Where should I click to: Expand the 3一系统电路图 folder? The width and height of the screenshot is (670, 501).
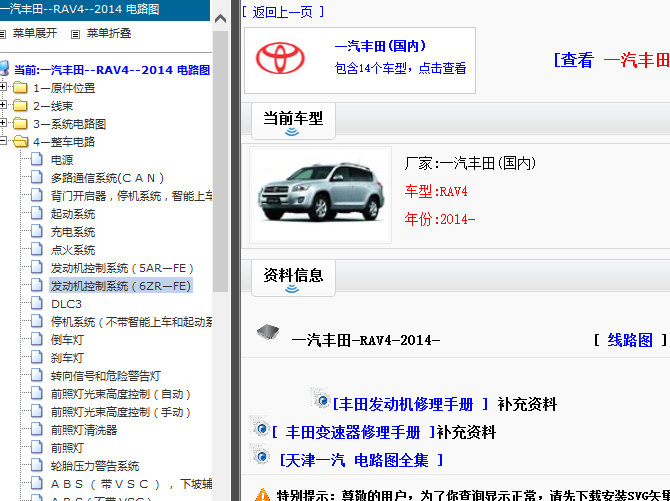3,123
